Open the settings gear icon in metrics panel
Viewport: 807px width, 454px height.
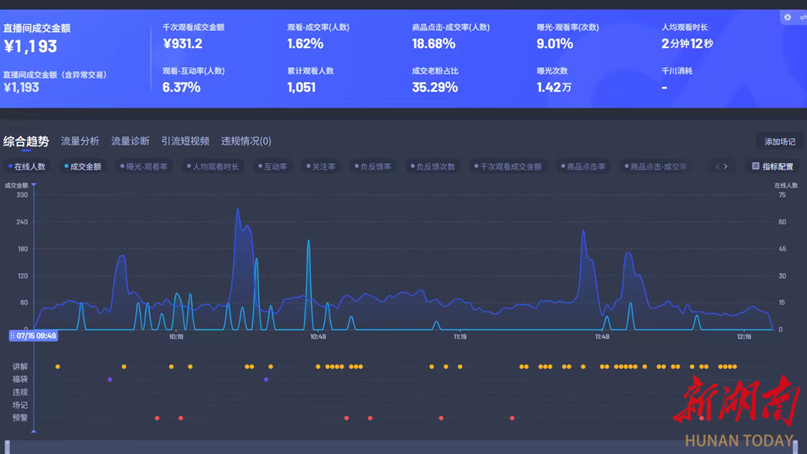click(x=787, y=18)
